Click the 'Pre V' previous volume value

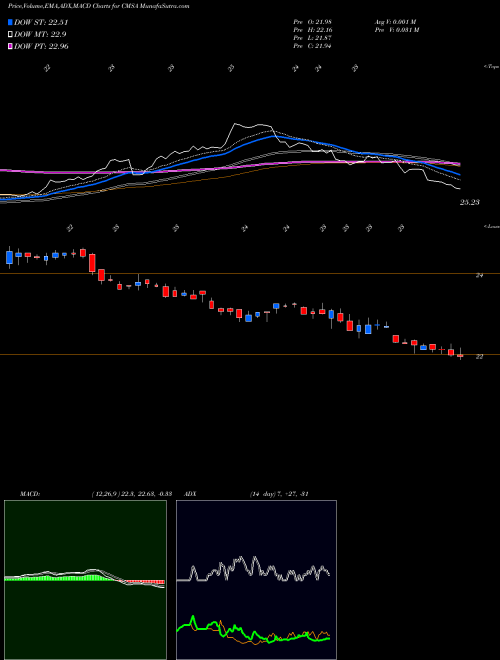tap(396, 30)
